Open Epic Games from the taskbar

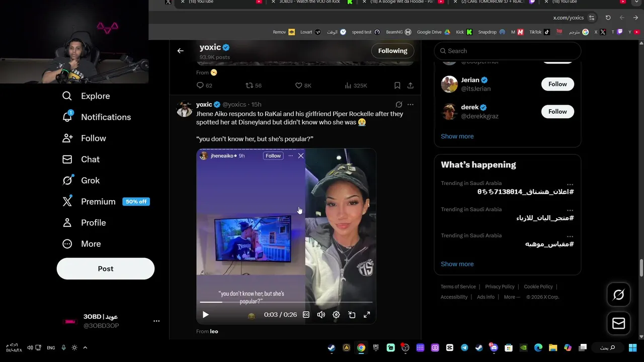tap(376, 347)
